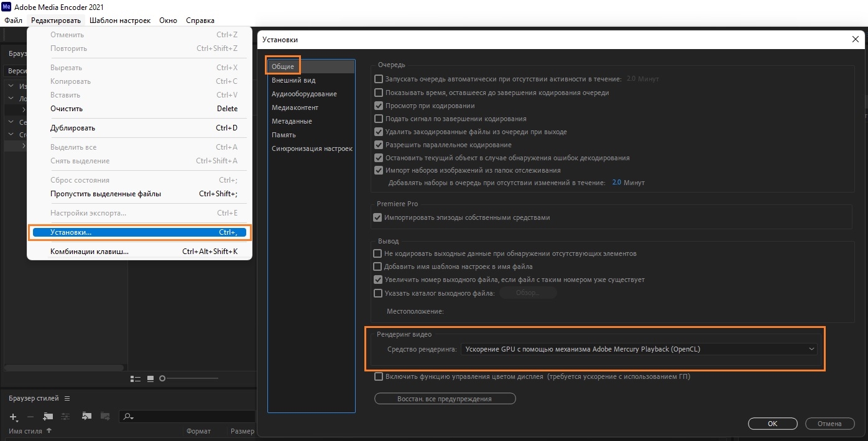Click the plus icon to create new preset
Viewport: 868px width, 441px height.
(x=14, y=417)
